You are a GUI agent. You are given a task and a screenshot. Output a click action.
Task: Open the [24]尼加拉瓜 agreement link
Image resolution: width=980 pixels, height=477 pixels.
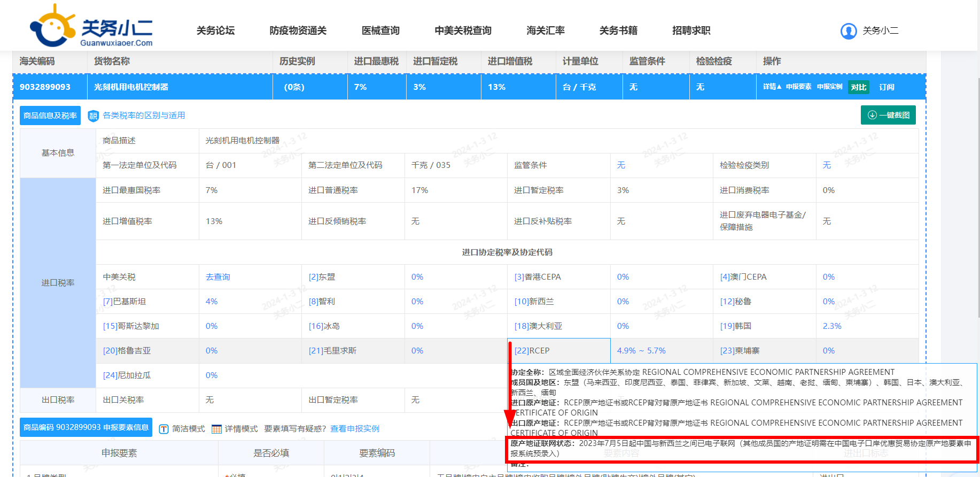(127, 375)
